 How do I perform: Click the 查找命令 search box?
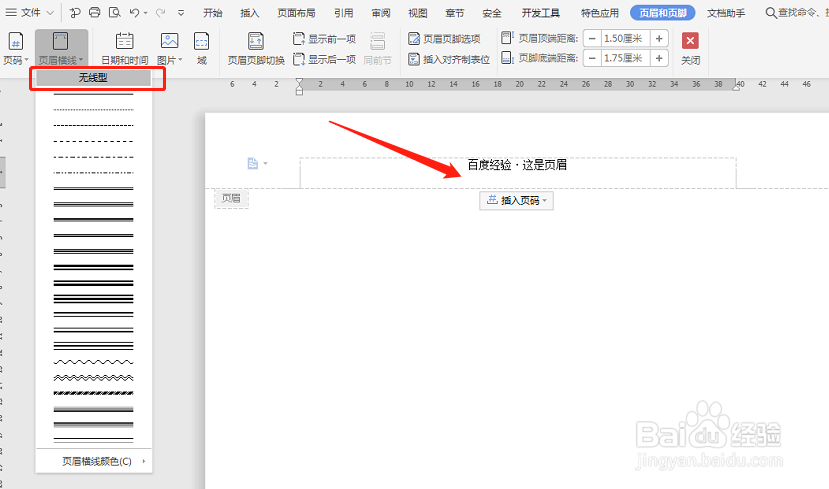point(797,12)
